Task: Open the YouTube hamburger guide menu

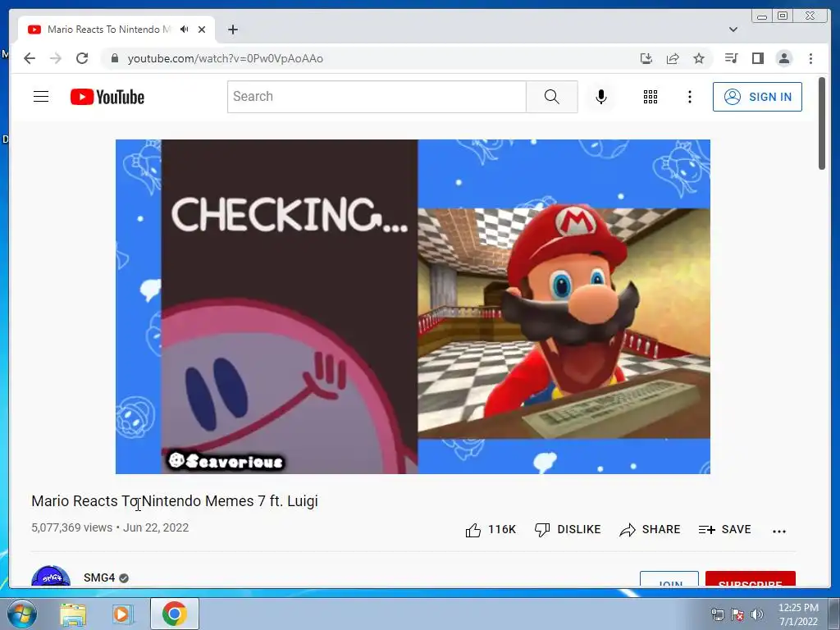Action: (x=41, y=97)
